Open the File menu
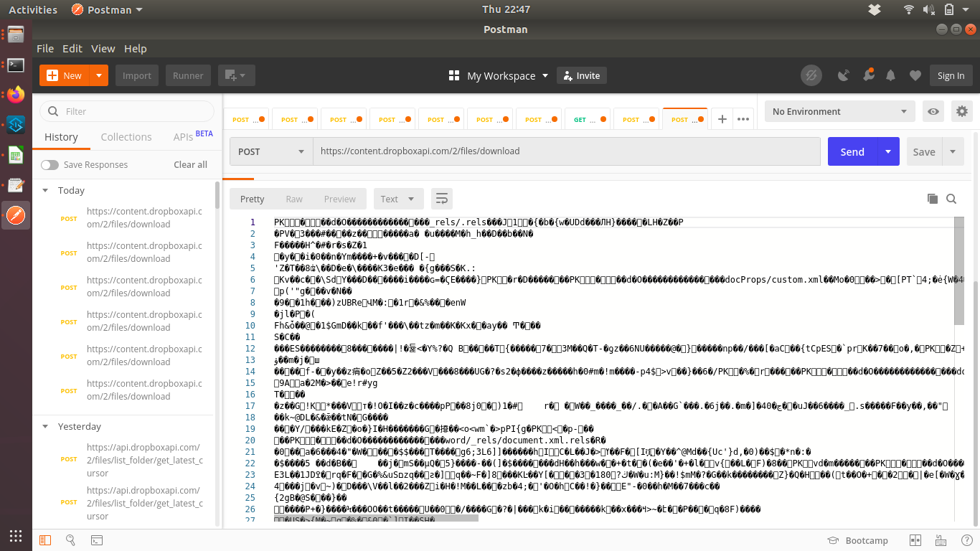The image size is (980, 551). 45,48
